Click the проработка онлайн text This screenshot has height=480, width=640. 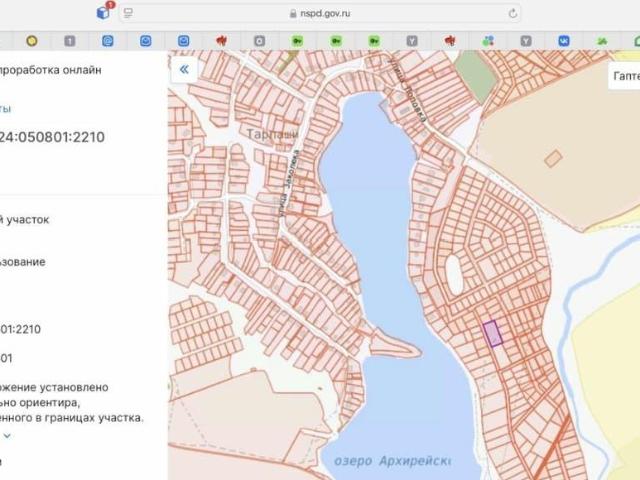[51, 70]
